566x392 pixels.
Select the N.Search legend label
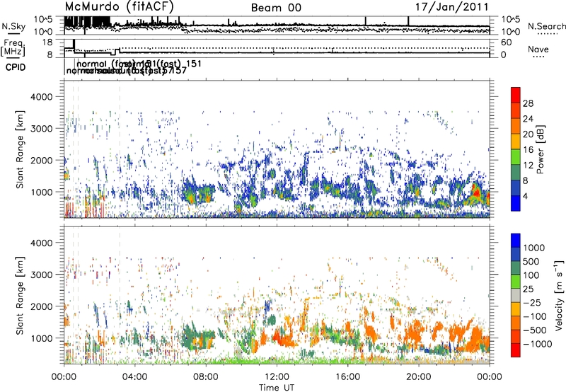coord(546,26)
